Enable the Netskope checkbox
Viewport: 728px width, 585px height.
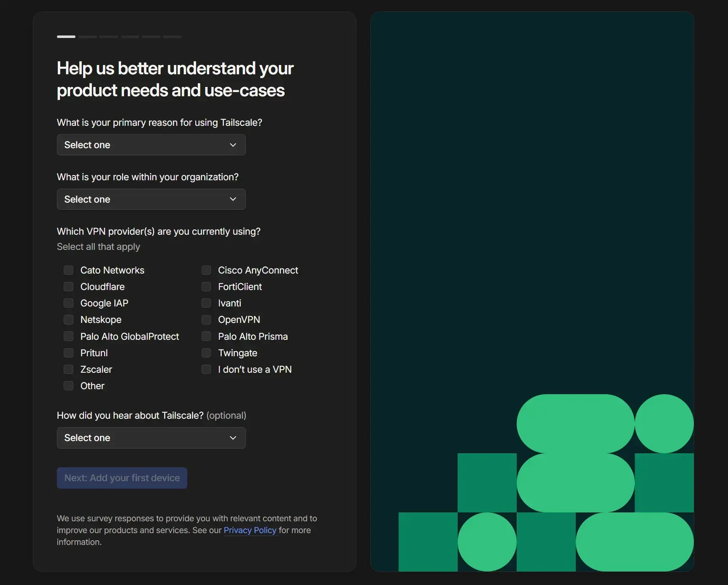pyautogui.click(x=68, y=320)
